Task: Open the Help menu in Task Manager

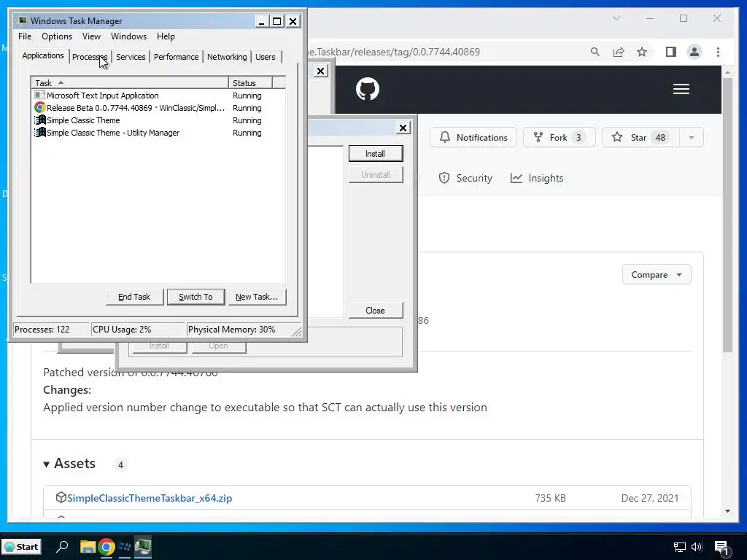Action: point(166,36)
